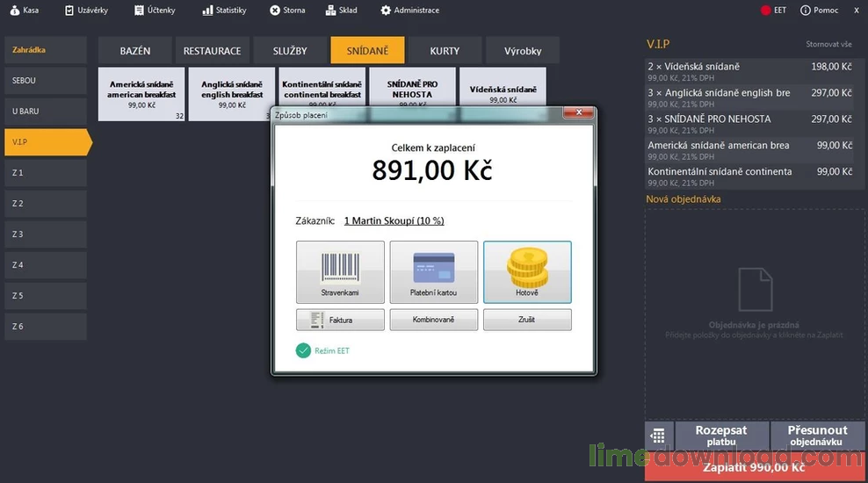The height and width of the screenshot is (483, 868).
Task: Open the Pomoc help menu
Action: pyautogui.click(x=820, y=10)
